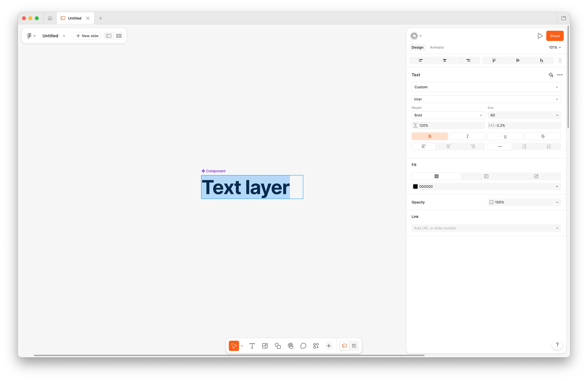
Task: Enable strikethrough text style
Action: [543, 136]
